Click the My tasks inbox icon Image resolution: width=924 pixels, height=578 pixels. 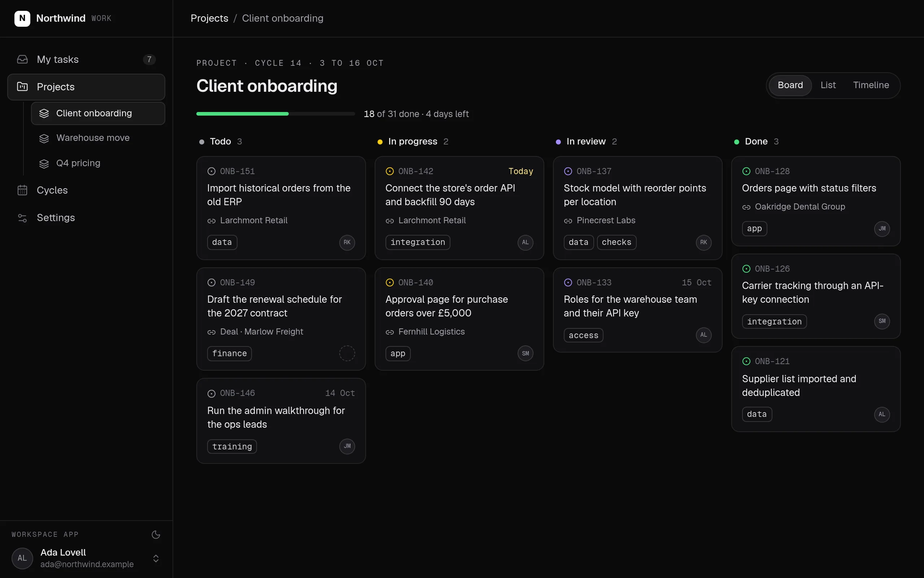click(x=22, y=59)
